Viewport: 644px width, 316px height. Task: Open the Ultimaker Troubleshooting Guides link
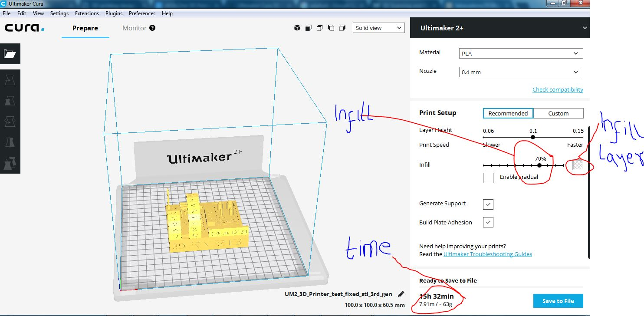[x=488, y=254]
